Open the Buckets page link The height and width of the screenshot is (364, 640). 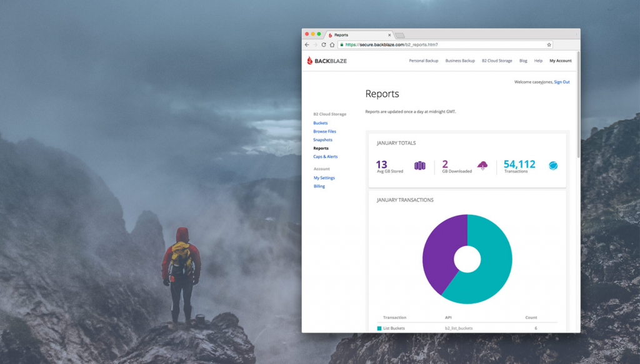point(321,123)
